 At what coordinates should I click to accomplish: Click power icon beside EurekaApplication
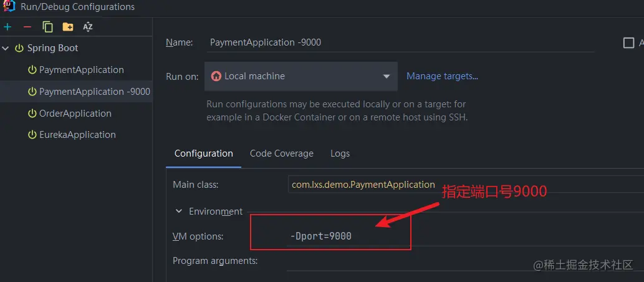tap(32, 135)
